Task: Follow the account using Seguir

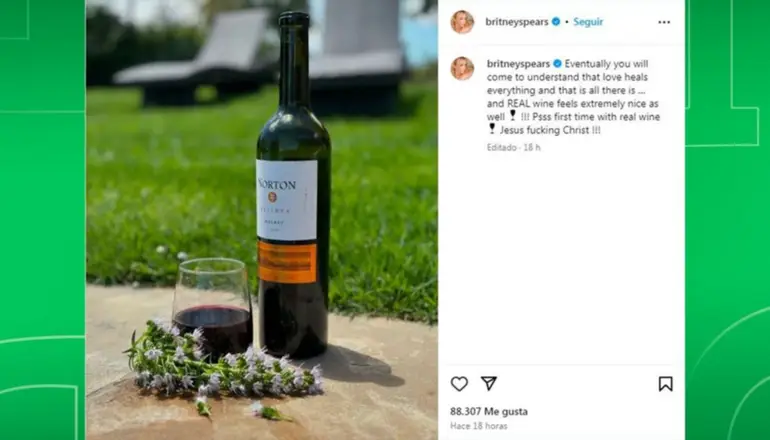Action: coord(588,22)
